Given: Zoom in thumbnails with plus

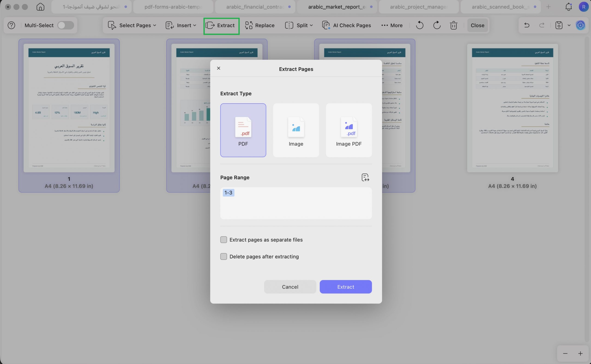Looking at the screenshot, I should (580, 353).
